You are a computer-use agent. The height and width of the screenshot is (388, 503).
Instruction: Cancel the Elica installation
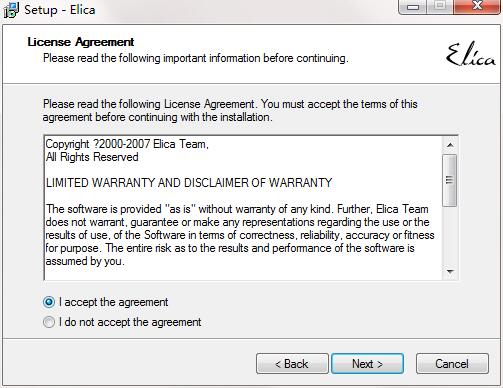452,364
